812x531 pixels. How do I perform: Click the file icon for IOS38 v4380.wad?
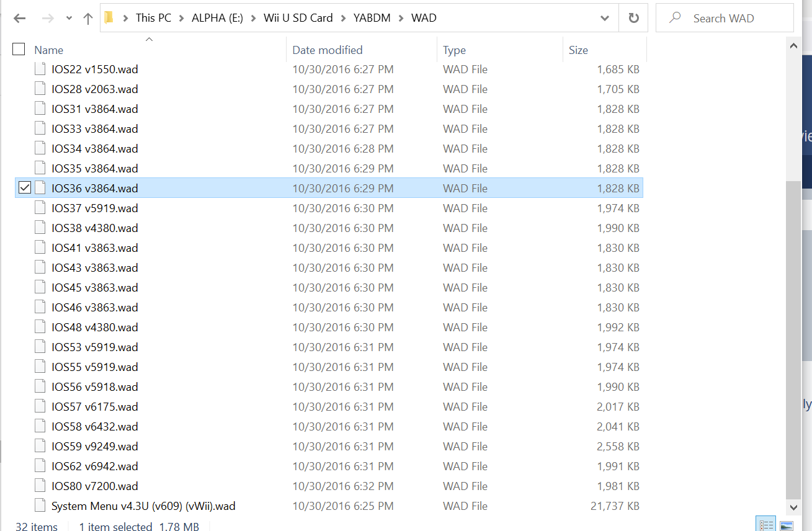click(x=40, y=228)
